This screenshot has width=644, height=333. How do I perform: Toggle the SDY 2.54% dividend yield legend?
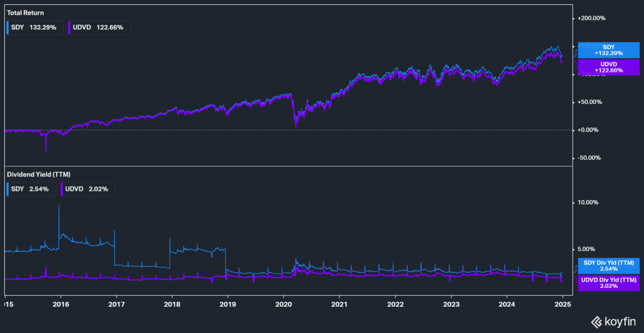[x=31, y=189]
